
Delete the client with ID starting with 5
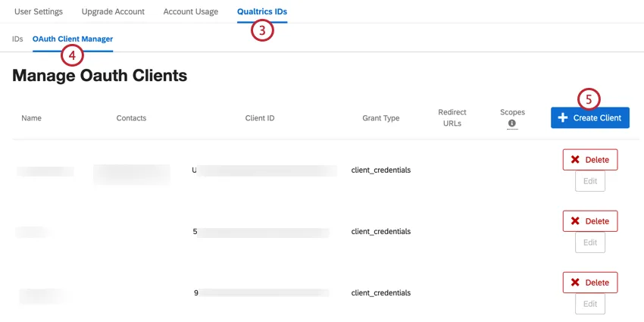click(x=589, y=221)
